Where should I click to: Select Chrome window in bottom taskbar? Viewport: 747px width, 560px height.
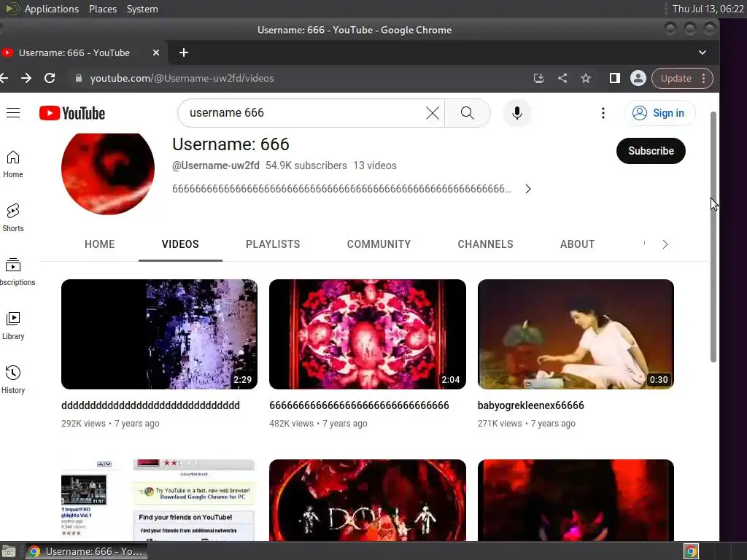[86, 551]
